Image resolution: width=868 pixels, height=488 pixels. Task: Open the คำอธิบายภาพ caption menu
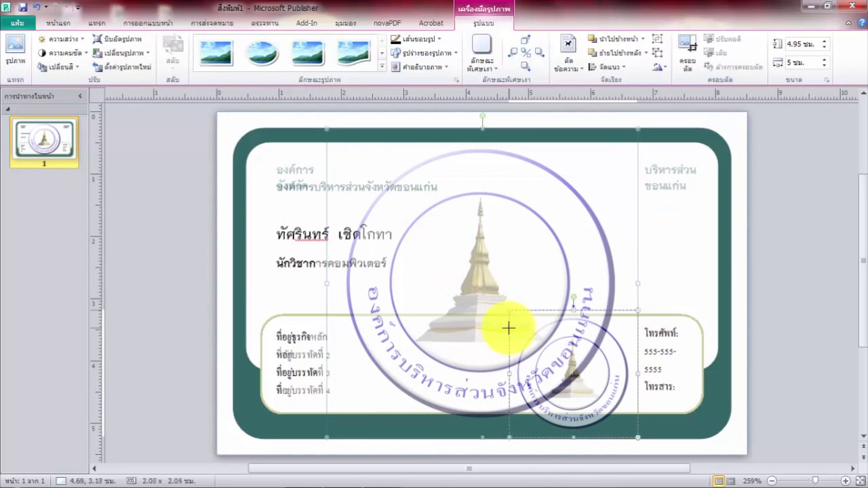(x=420, y=66)
